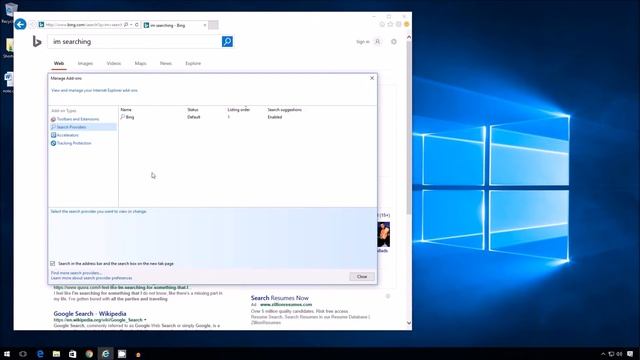Switch to the Images tab

[x=85, y=63]
